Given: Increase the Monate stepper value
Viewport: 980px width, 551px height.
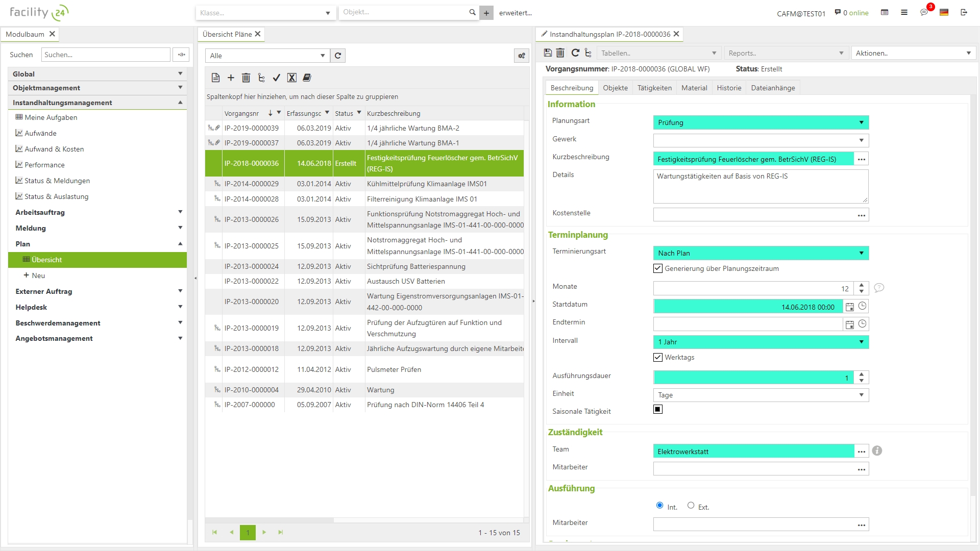Looking at the screenshot, I should (862, 285).
